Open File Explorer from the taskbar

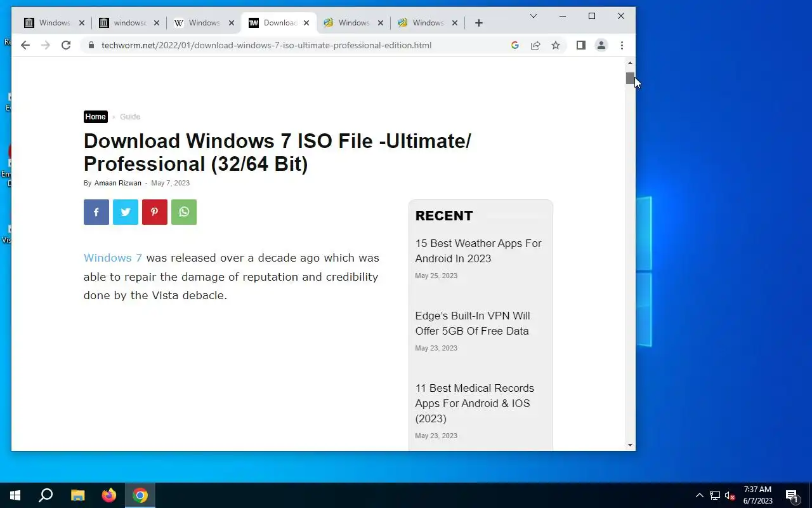[x=77, y=495]
